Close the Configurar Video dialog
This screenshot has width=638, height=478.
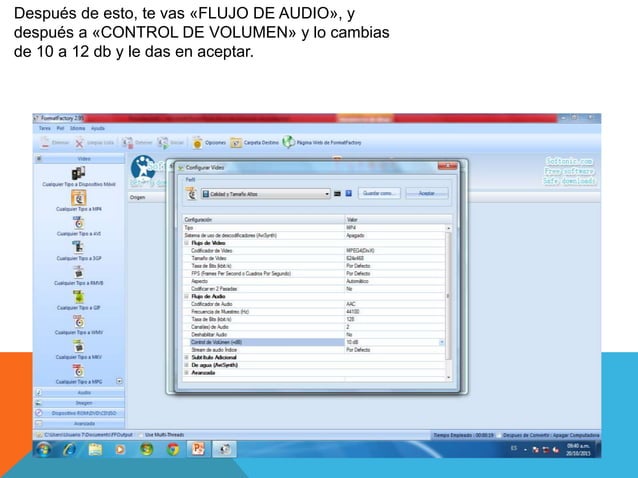(447, 166)
